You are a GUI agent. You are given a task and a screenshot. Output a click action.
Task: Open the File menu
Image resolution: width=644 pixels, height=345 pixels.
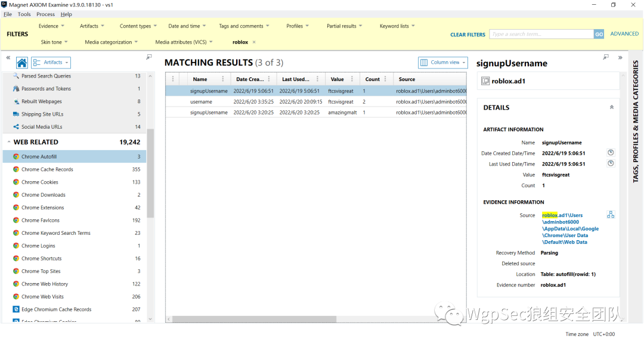click(8, 14)
